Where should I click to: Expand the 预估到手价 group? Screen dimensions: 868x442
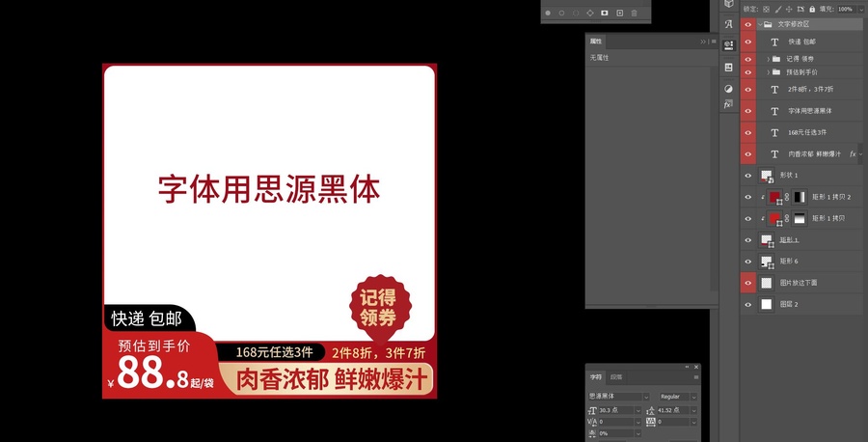coord(769,72)
